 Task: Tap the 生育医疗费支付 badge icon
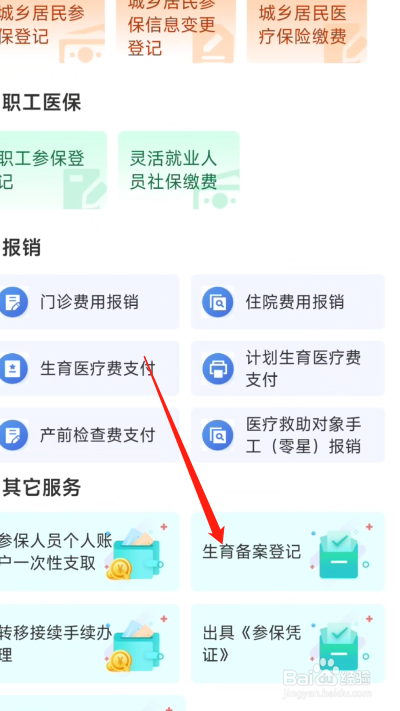[12, 368]
